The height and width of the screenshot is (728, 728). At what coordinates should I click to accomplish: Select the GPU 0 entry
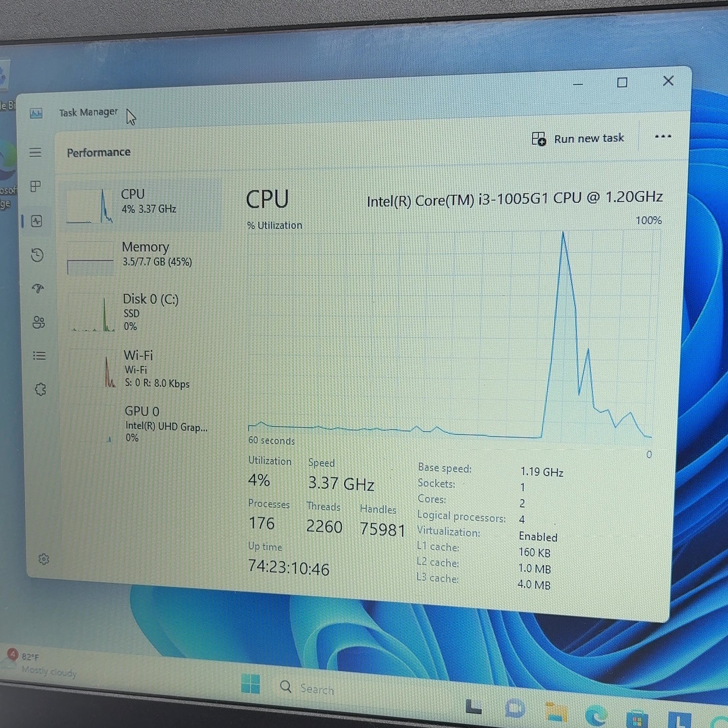click(146, 424)
